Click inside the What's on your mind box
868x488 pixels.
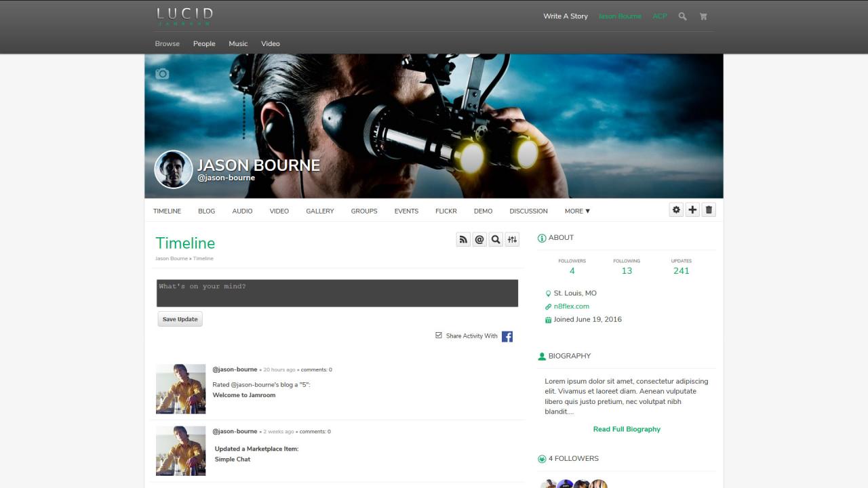coord(338,293)
